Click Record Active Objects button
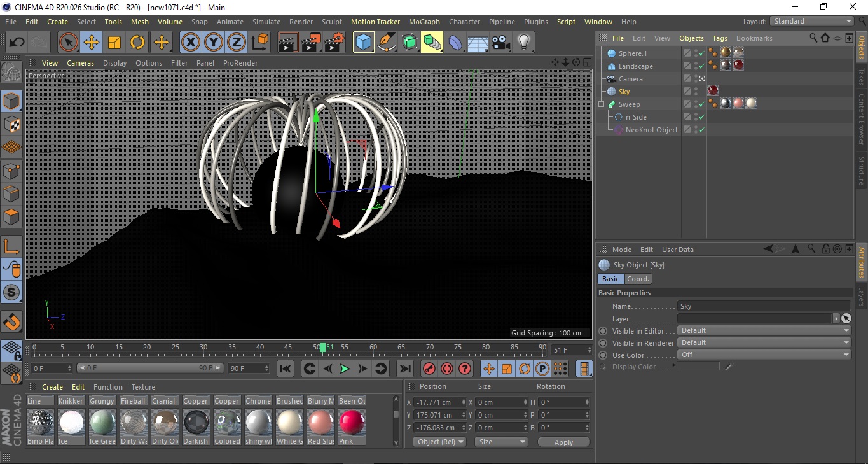 pyautogui.click(x=429, y=369)
